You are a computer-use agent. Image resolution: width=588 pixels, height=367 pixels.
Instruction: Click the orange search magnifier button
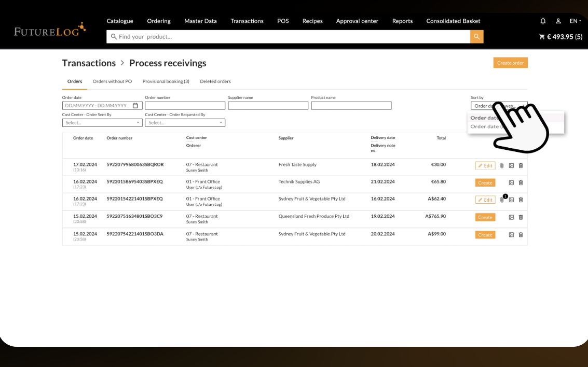point(476,36)
